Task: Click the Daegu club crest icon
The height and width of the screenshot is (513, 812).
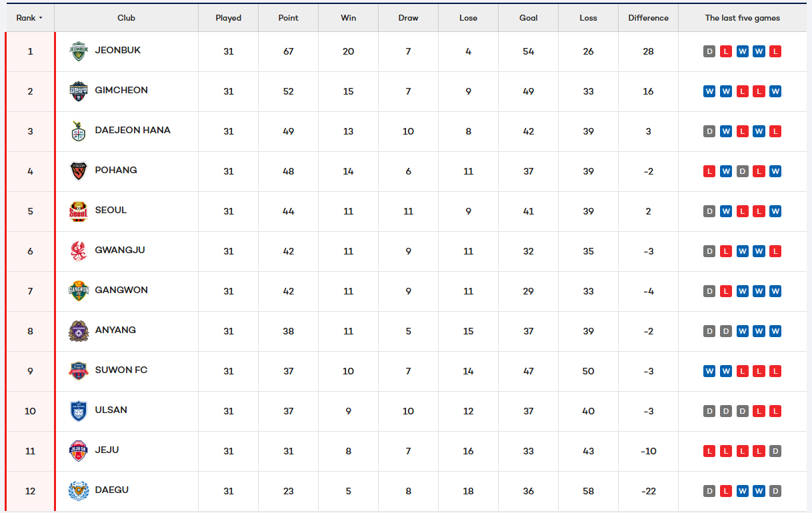Action: pyautogui.click(x=79, y=491)
